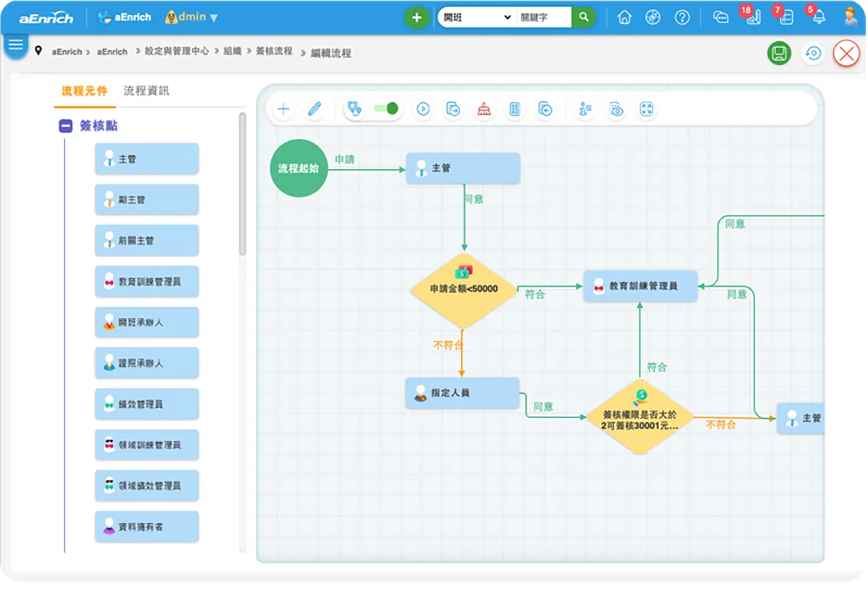Click the broom clear canvas icon
The image size is (868, 597).
click(x=483, y=109)
